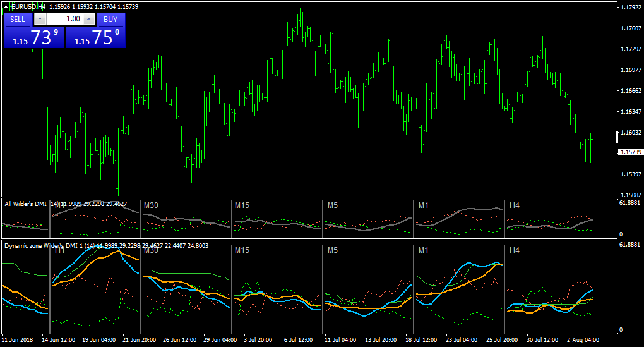Click the 1.17292 price axis value

[x=631, y=49]
